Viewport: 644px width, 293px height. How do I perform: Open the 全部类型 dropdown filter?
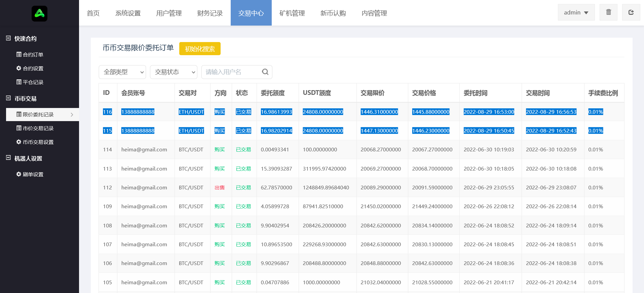[x=122, y=72]
